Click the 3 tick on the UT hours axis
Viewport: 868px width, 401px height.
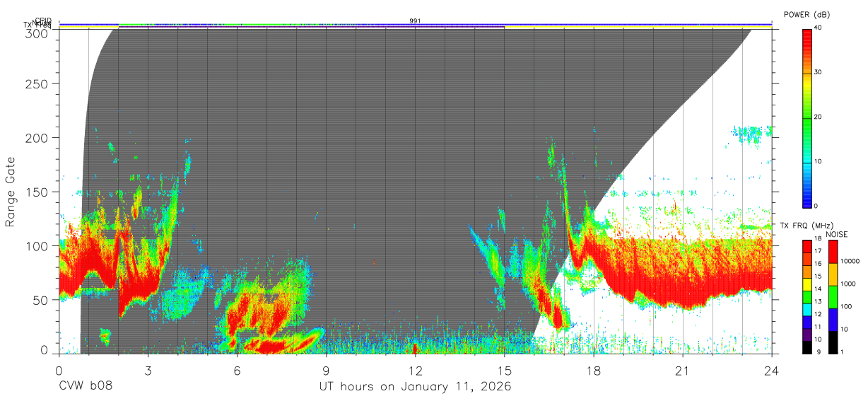148,370
